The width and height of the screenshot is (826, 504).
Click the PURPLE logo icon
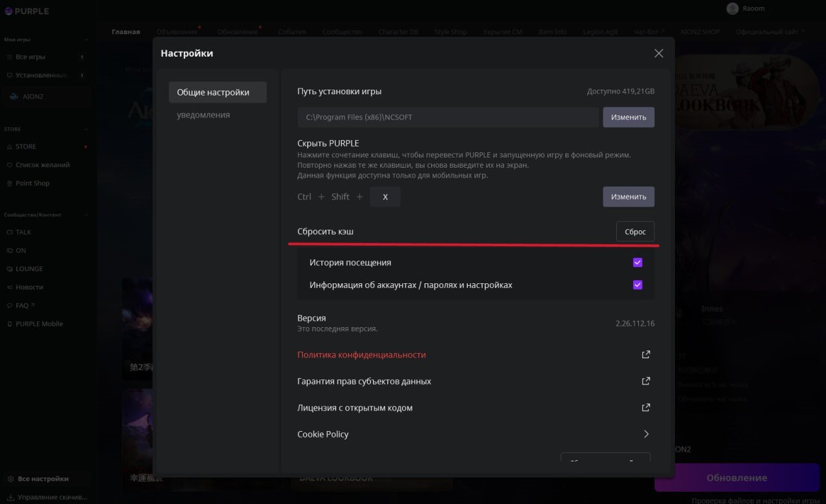click(x=8, y=11)
